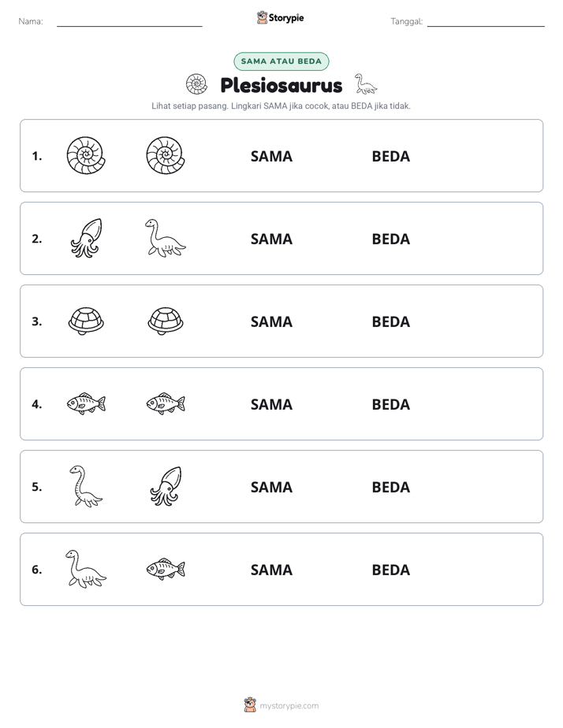Select BEDA for row 2
563x728 pixels.
coord(391,239)
